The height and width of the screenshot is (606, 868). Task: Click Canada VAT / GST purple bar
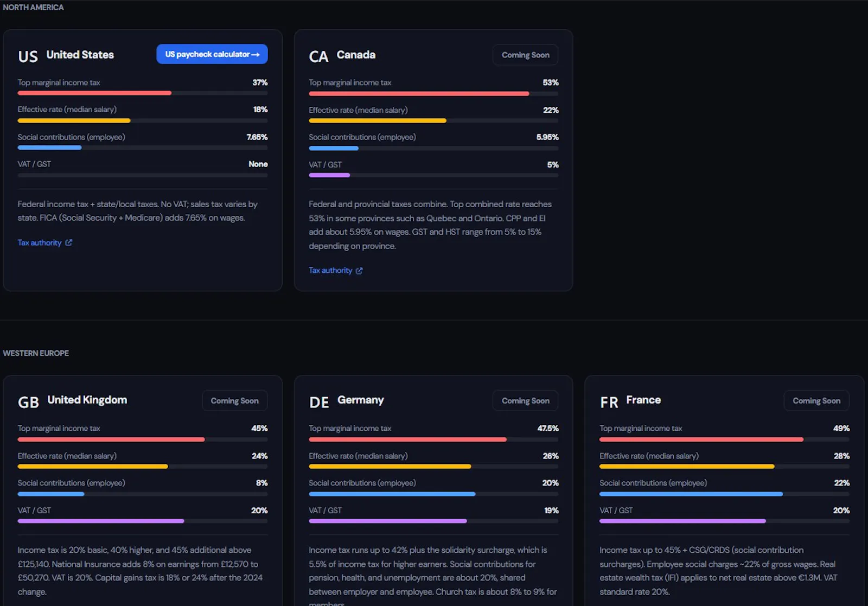coord(329,175)
